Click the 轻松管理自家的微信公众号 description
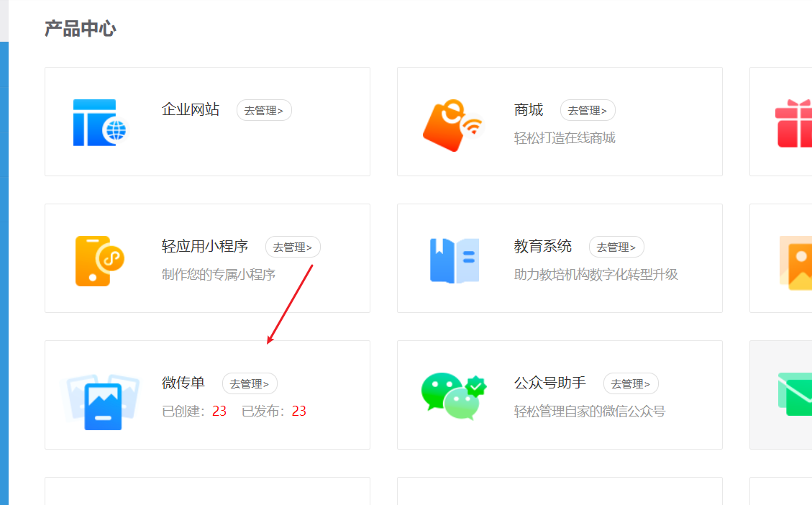This screenshot has height=505, width=812. 590,411
